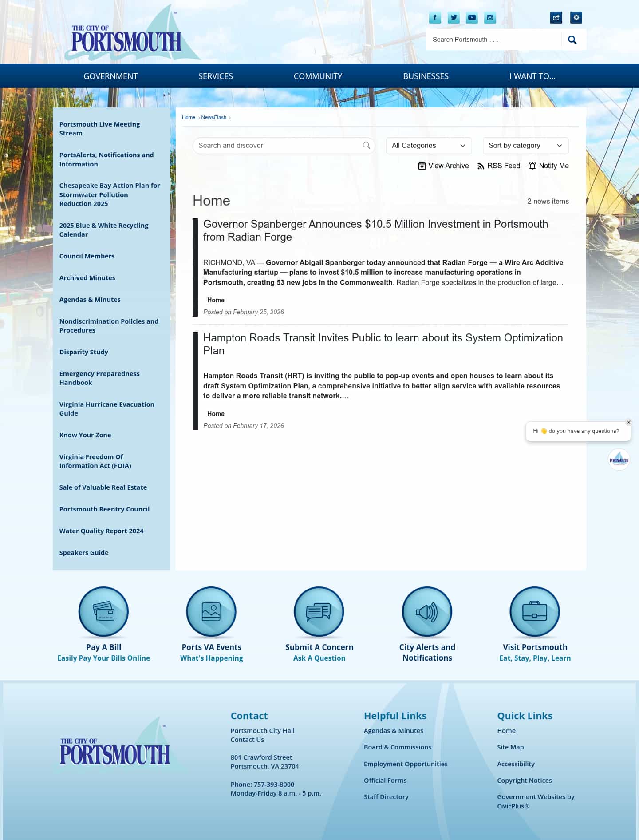The width and height of the screenshot is (639, 840).
Task: Open the Twitter social icon
Action: click(x=454, y=18)
